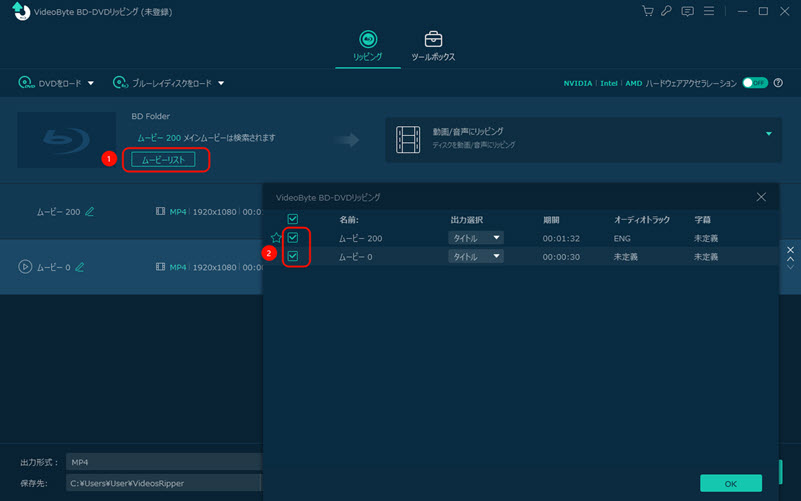Click the VideoByte app logo
This screenshot has width=801, height=501.
tap(21, 11)
